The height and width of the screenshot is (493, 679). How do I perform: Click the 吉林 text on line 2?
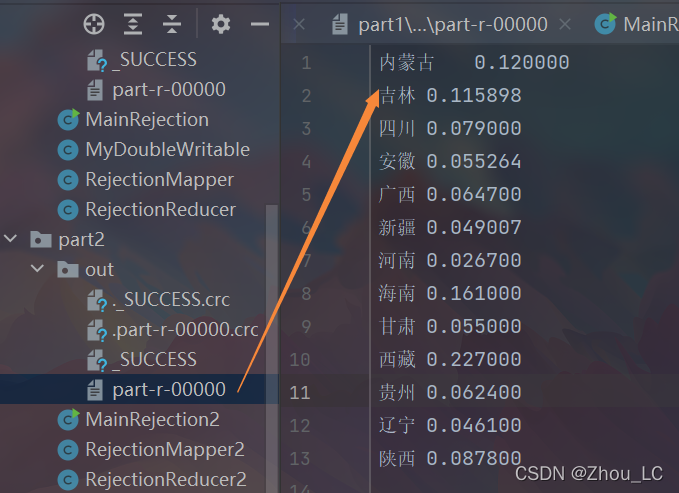(398, 95)
